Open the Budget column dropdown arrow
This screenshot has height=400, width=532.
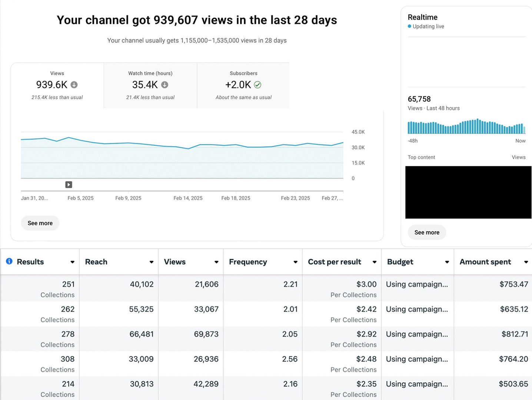point(447,262)
